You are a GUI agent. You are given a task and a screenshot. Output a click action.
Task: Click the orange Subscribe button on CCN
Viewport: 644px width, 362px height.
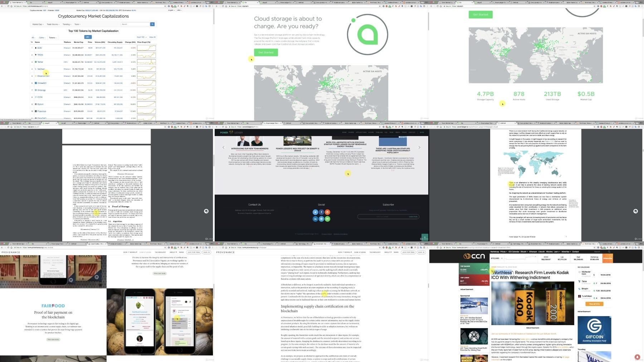tap(608, 258)
